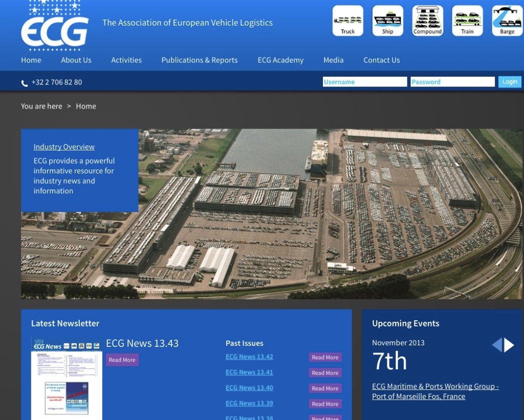Open the Barge transport icon
The height and width of the screenshot is (420, 524).
point(507,21)
